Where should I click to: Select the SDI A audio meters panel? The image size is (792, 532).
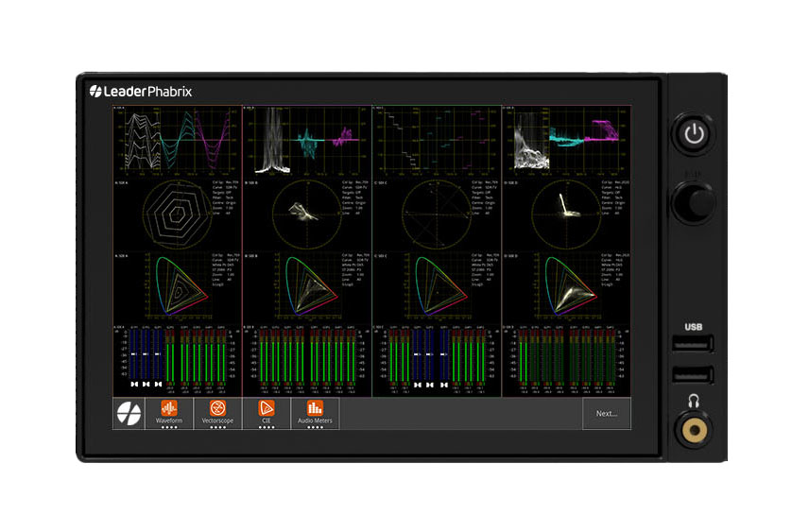(x=178, y=360)
